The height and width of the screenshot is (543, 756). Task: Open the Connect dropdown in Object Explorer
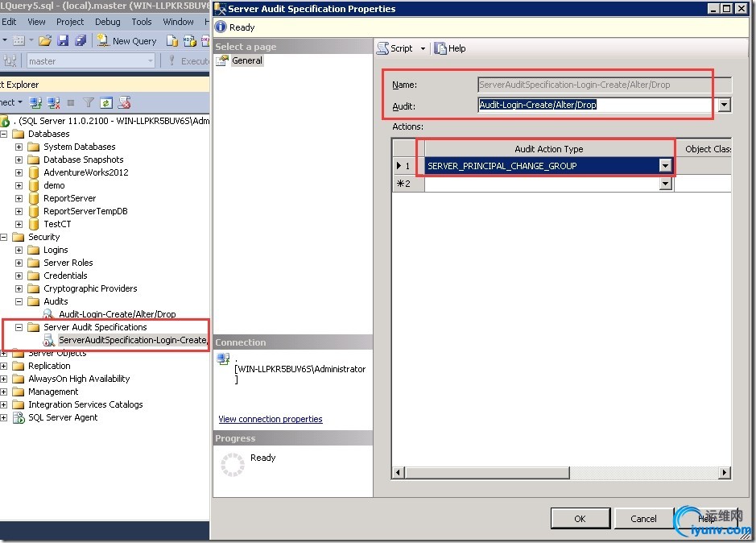pyautogui.click(x=10, y=102)
